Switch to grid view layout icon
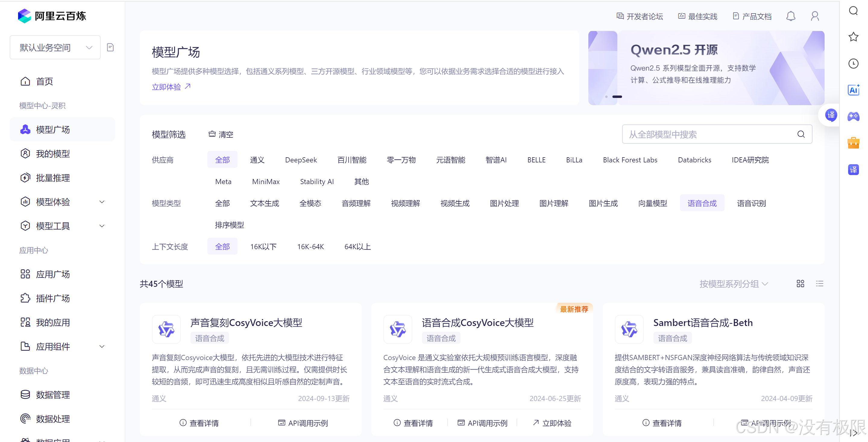 (x=800, y=284)
